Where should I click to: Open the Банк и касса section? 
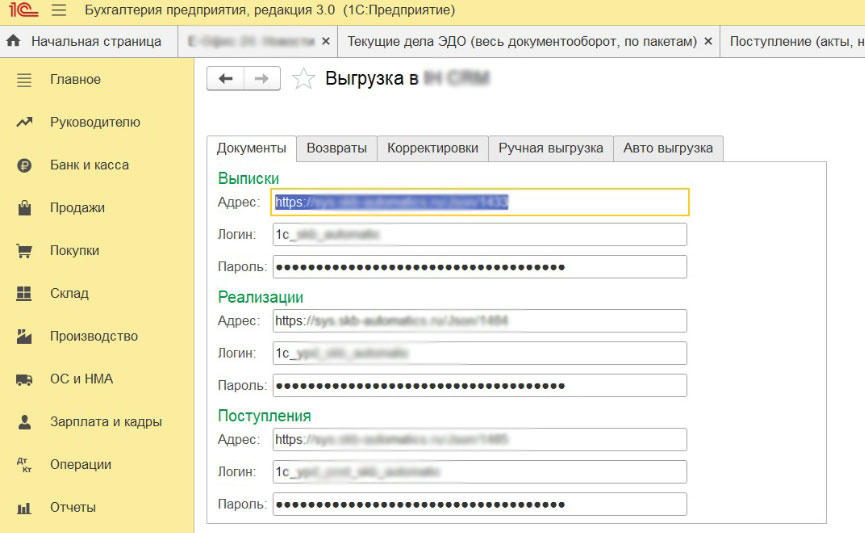pyautogui.click(x=89, y=165)
